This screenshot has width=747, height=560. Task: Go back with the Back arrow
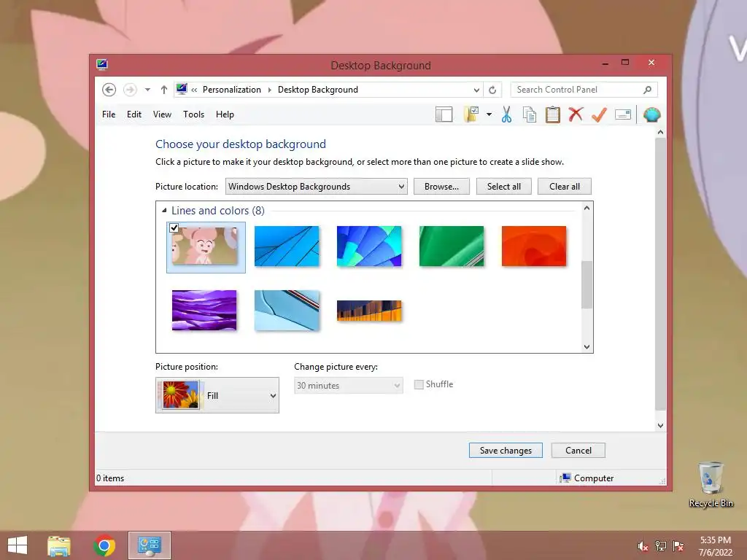tap(109, 90)
